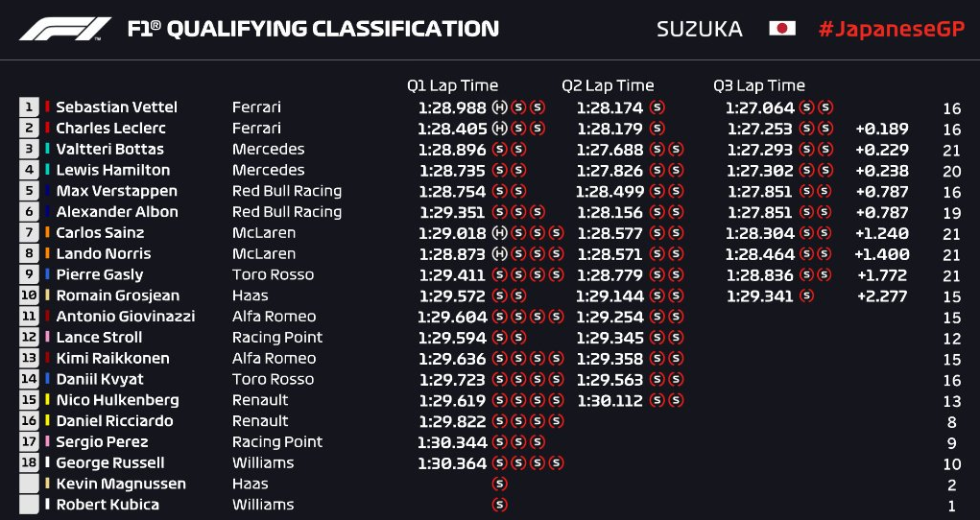This screenshot has width=980, height=520.
Task: Click the F1 logo
Action: coord(65,29)
